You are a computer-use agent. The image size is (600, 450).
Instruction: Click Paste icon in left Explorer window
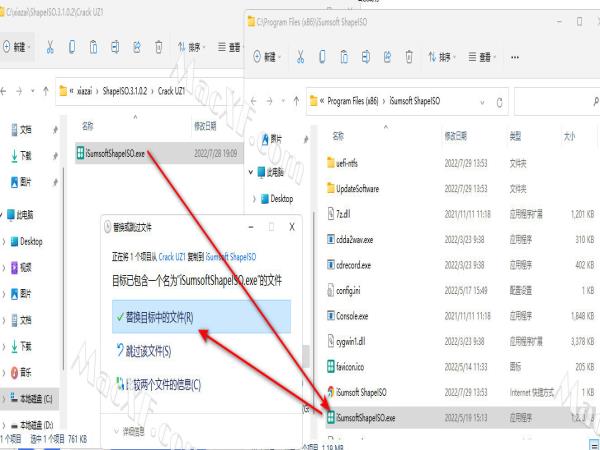(x=93, y=47)
